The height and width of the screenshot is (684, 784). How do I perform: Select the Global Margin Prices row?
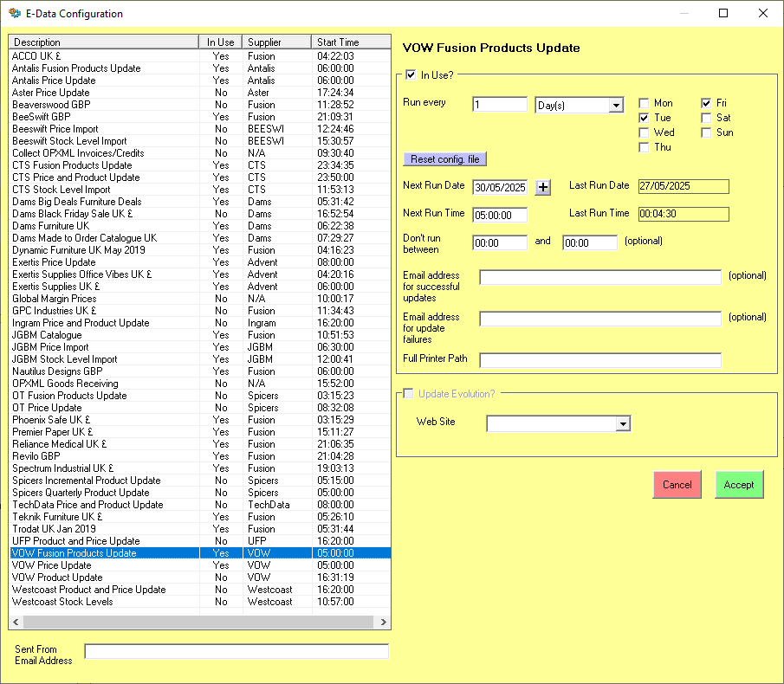(200, 299)
